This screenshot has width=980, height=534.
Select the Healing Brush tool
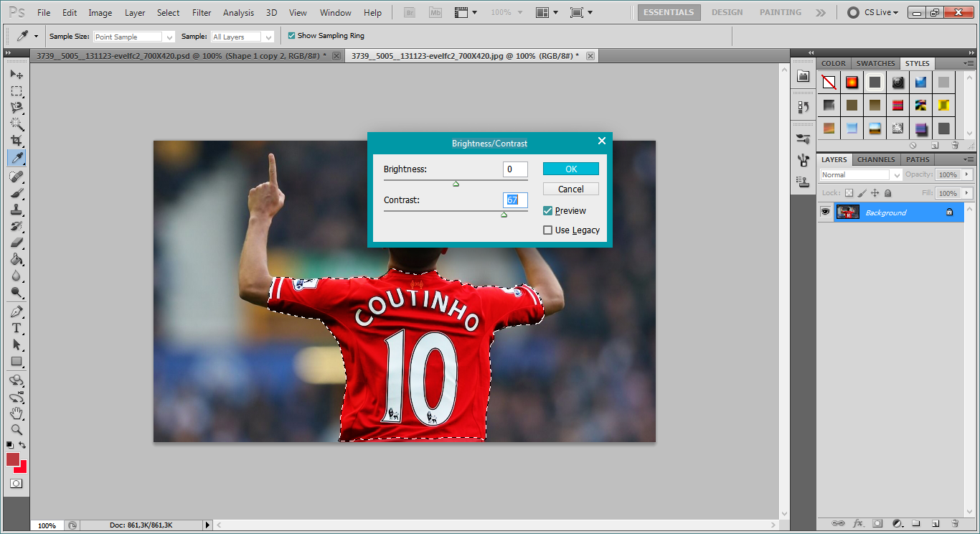(x=17, y=177)
